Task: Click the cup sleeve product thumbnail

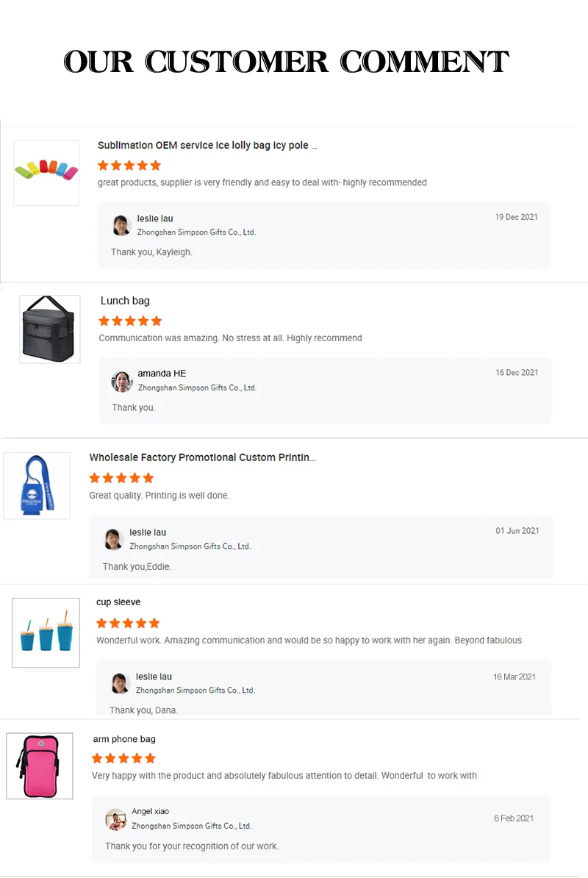Action: (x=46, y=632)
